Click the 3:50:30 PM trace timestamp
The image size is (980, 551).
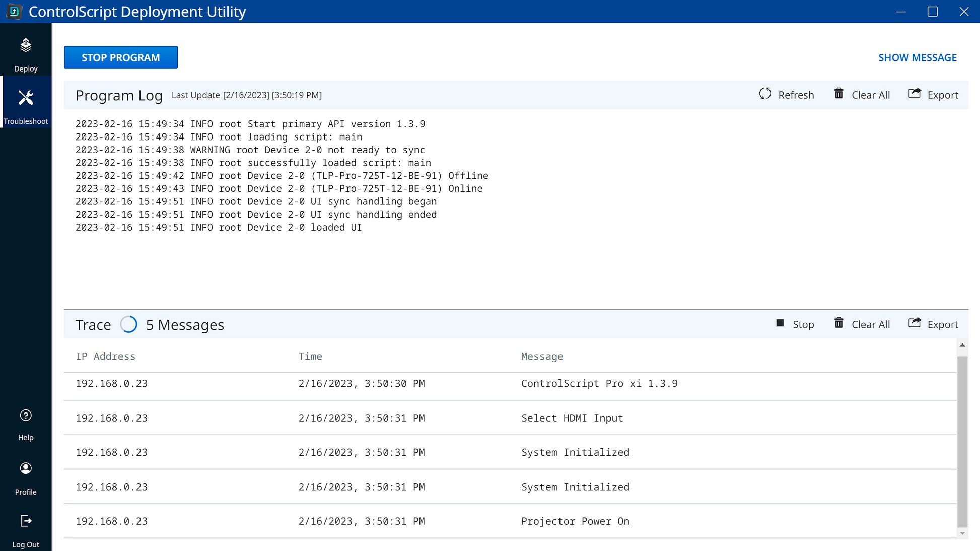point(361,384)
